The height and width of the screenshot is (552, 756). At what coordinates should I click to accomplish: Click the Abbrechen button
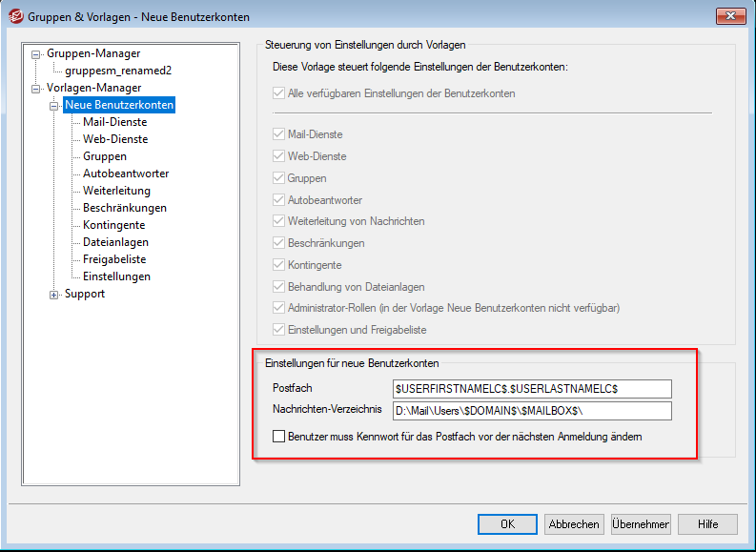pyautogui.click(x=574, y=524)
